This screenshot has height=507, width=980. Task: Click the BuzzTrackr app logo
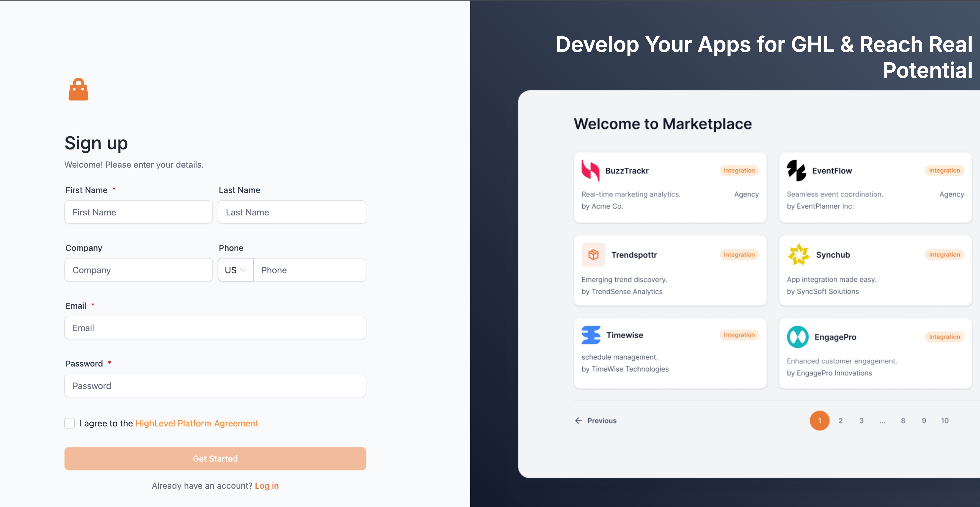(590, 171)
